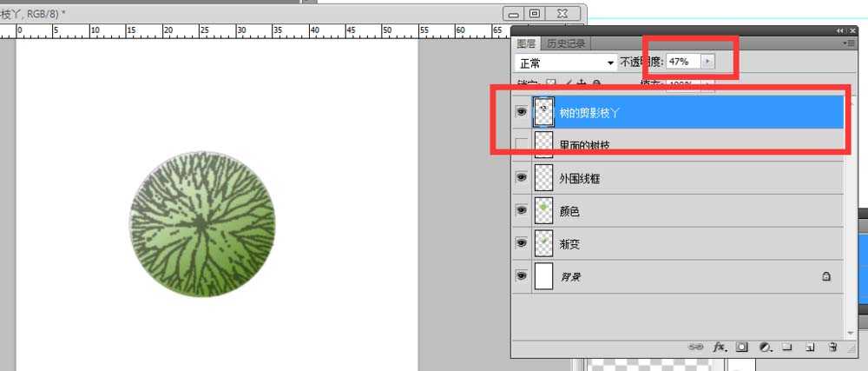The width and height of the screenshot is (868, 371).
Task: Hide the 背景 layer
Action: coord(521,275)
